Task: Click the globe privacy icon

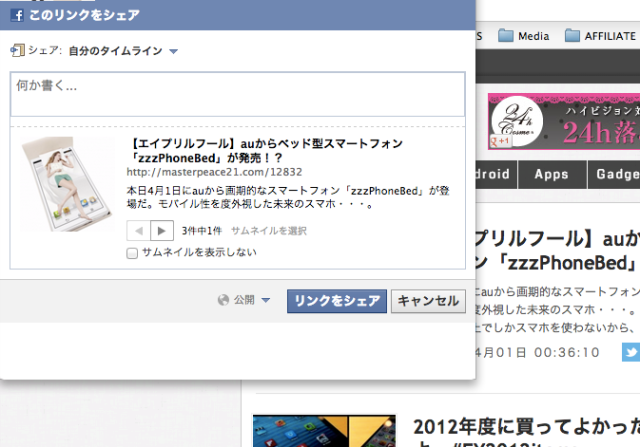Action: coord(223,300)
